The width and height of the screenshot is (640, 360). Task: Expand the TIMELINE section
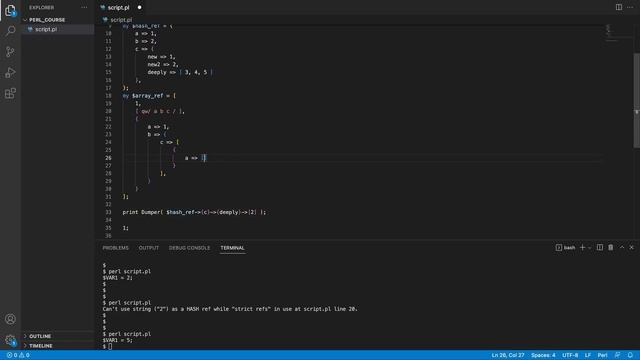pos(40,346)
